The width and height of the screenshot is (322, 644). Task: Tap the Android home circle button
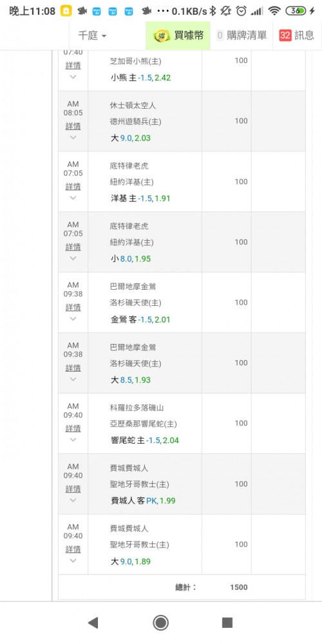pos(160,623)
